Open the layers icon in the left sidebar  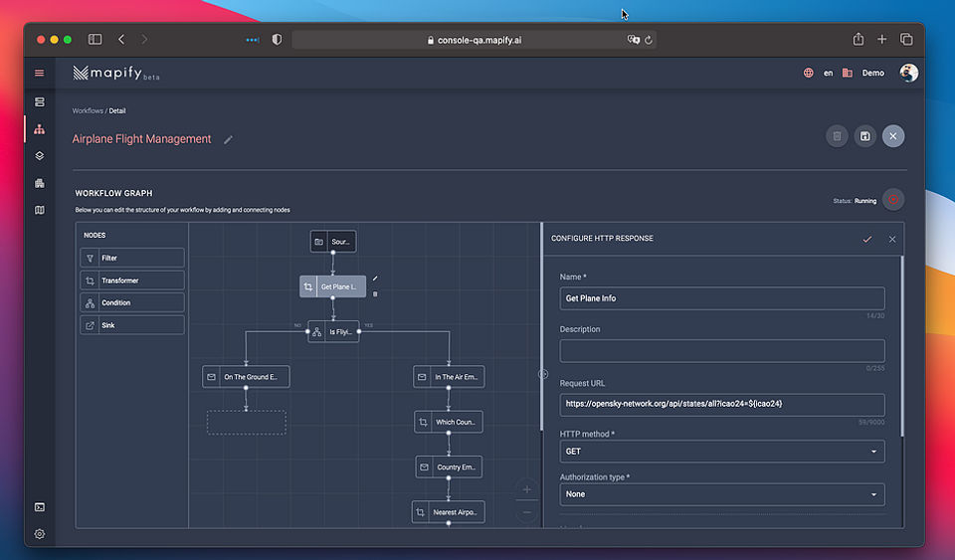point(40,156)
